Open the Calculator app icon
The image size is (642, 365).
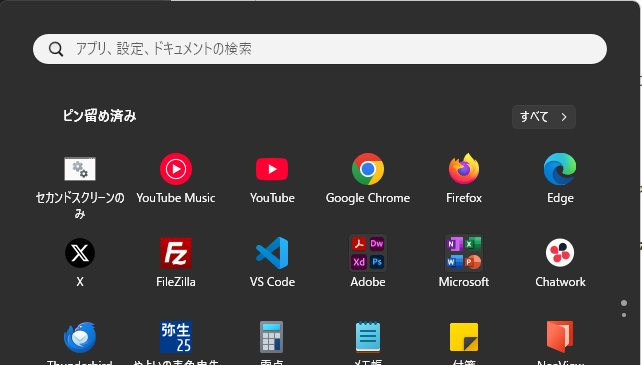tap(272, 337)
